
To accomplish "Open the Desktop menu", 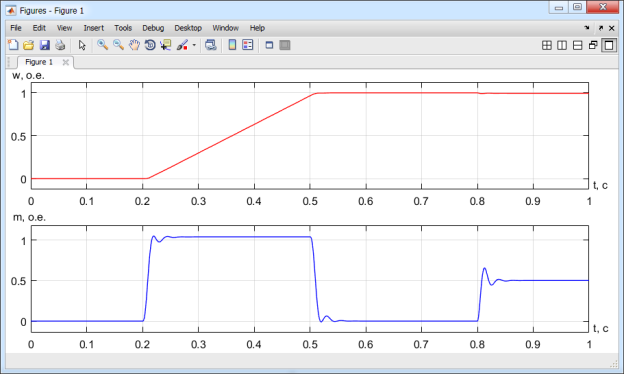I will point(188,28).
